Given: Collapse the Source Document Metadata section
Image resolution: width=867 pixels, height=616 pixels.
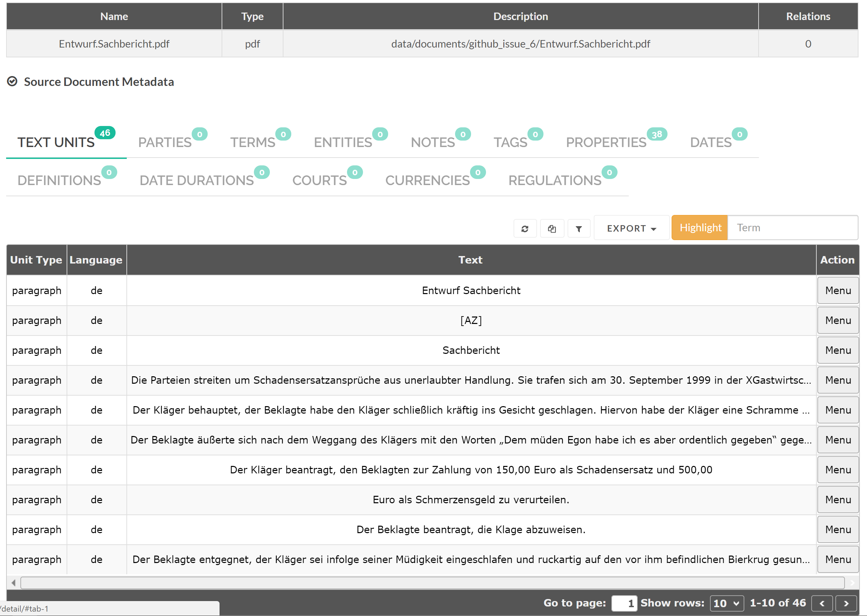Looking at the screenshot, I should 13,81.
